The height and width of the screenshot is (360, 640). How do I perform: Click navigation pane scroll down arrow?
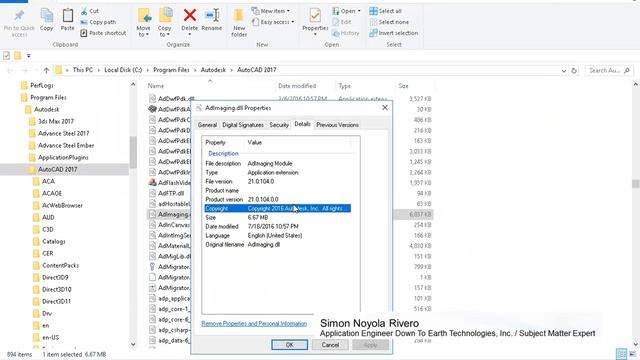click(x=133, y=344)
